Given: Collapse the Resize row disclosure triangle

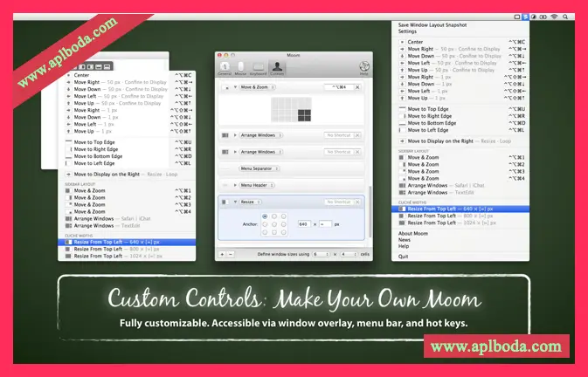Looking at the screenshot, I should [235, 202].
